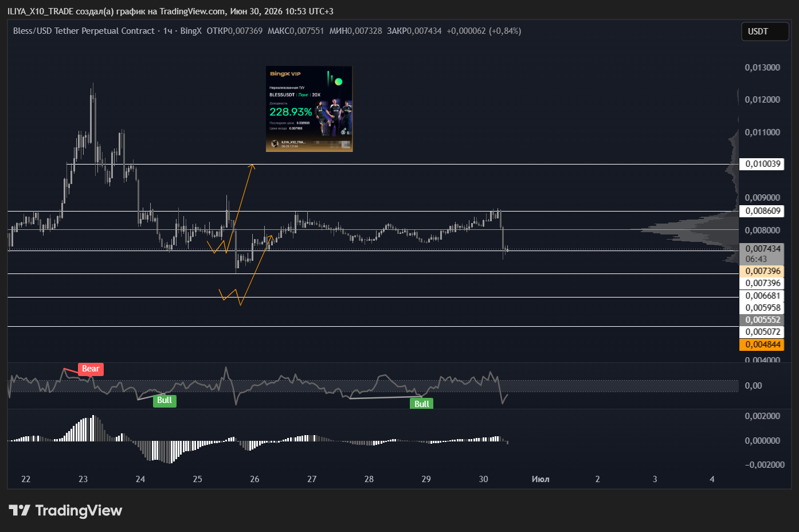
Task: Click the 06:43 candle countdown timer
Action: click(757, 259)
